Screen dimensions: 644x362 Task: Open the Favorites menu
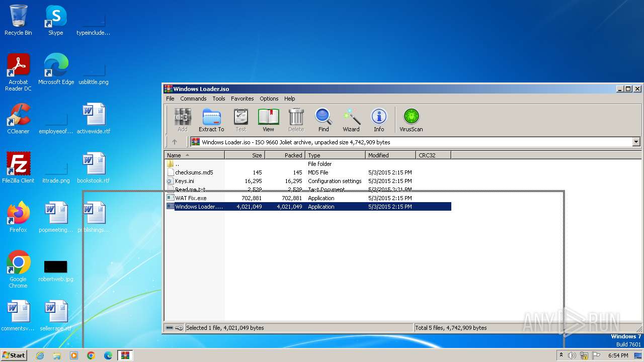[243, 99]
